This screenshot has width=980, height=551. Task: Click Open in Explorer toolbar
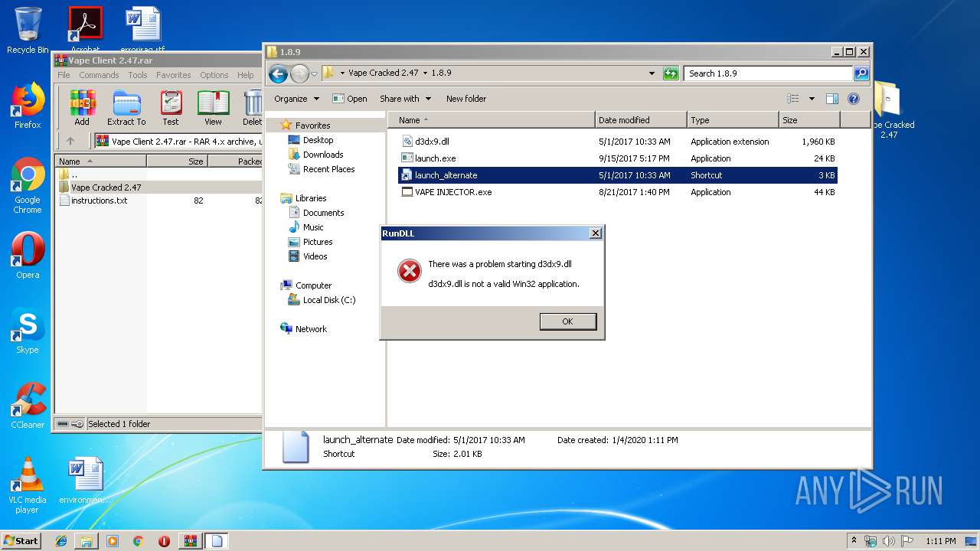point(350,99)
